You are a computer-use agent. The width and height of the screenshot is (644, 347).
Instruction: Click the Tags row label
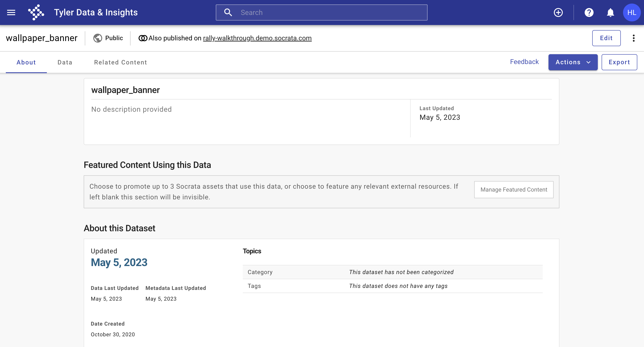[x=254, y=286]
